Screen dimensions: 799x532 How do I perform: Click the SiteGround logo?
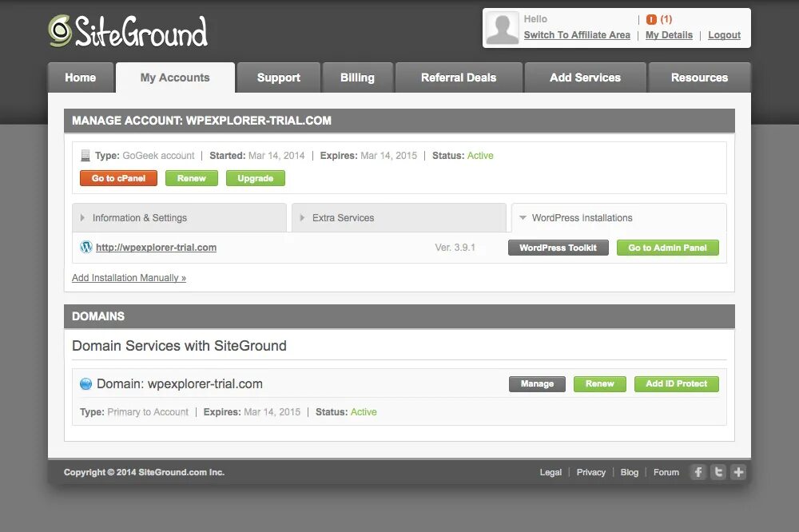point(128,31)
